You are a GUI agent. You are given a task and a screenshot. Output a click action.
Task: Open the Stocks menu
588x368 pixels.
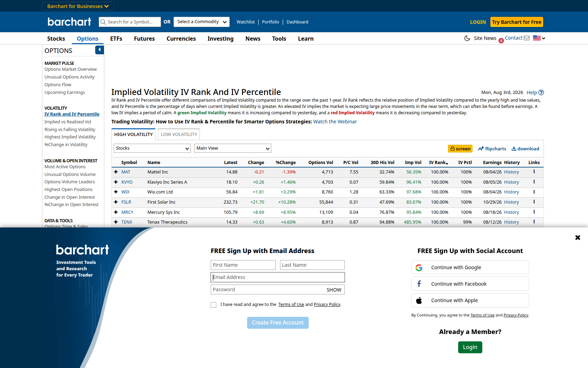56,39
